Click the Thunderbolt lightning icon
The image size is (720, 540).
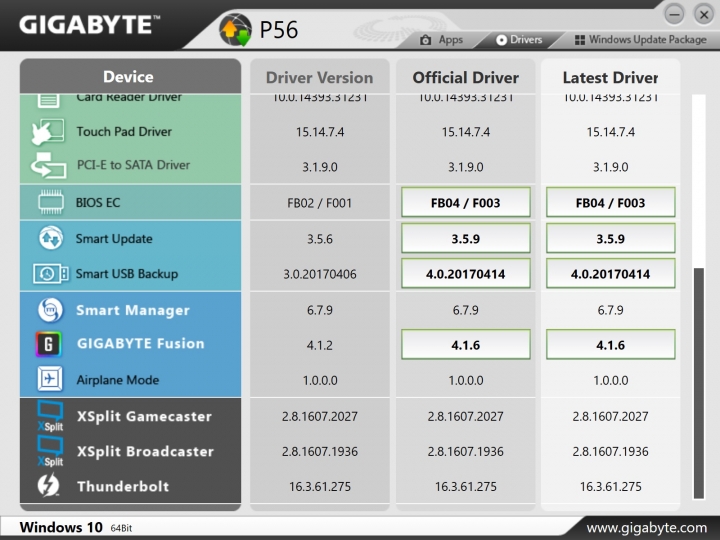(48, 485)
